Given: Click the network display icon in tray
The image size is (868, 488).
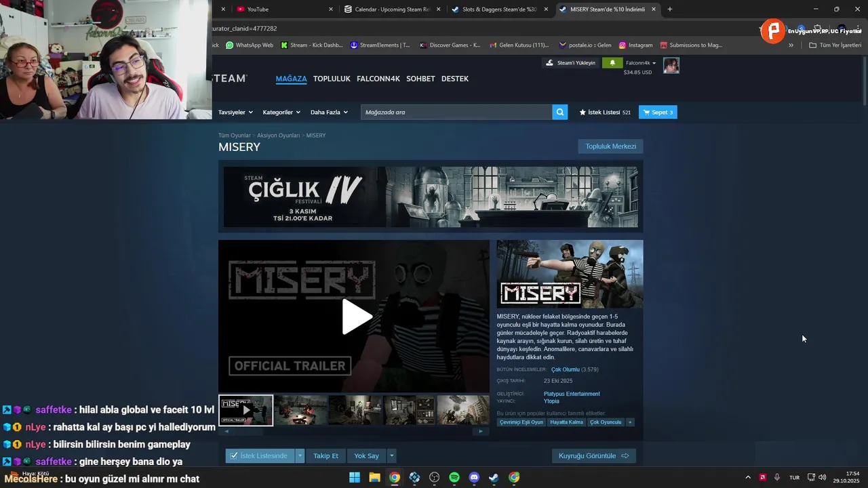Looking at the screenshot, I should click(811, 477).
